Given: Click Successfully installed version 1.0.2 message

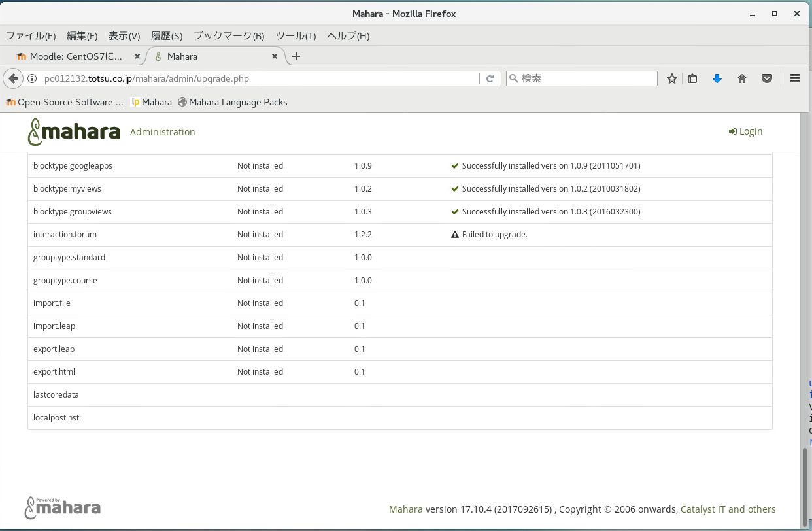Looking at the screenshot, I should [551, 188].
